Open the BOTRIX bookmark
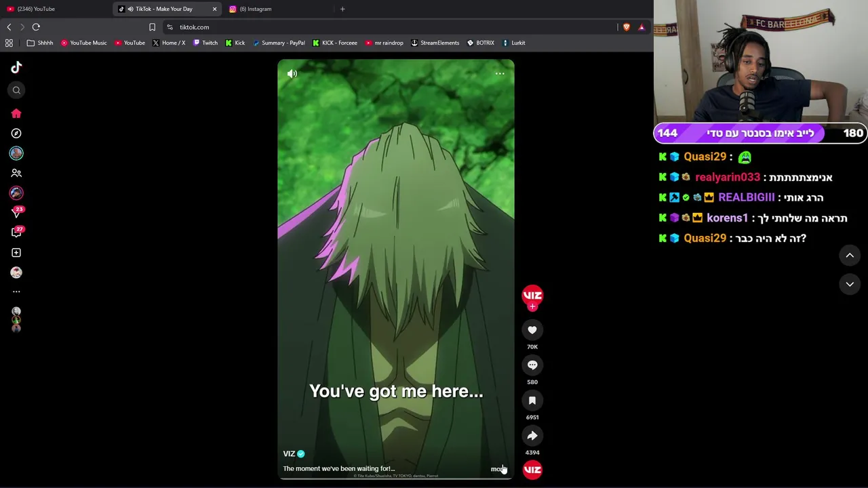 [480, 43]
